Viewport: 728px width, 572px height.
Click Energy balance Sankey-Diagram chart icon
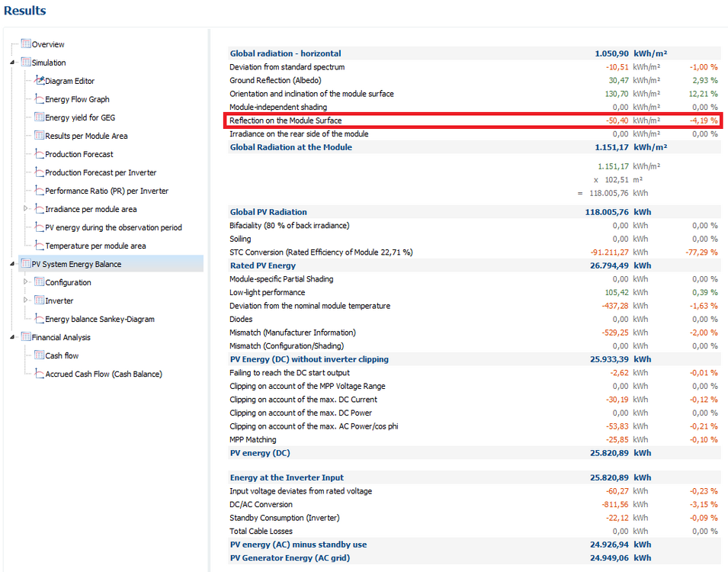pos(40,319)
